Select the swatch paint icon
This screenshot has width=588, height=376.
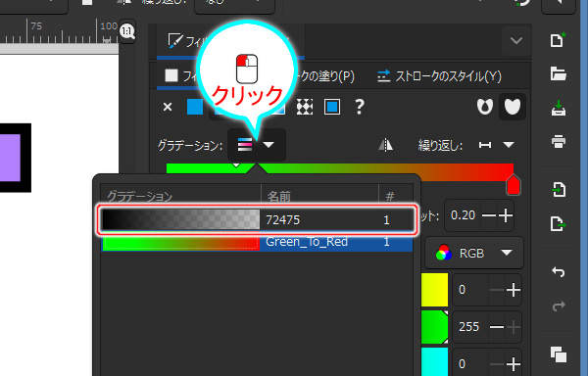332,107
